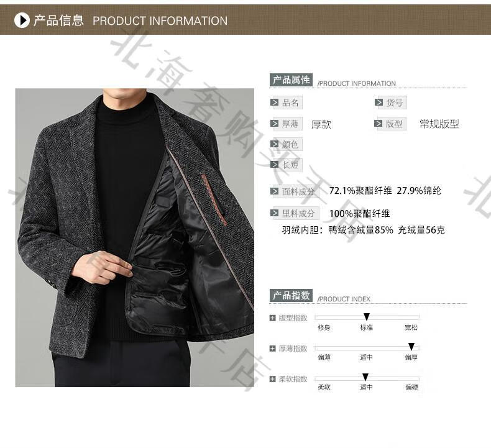
Task: Click the 修身 label under fit slider
Action: pyautogui.click(x=324, y=327)
